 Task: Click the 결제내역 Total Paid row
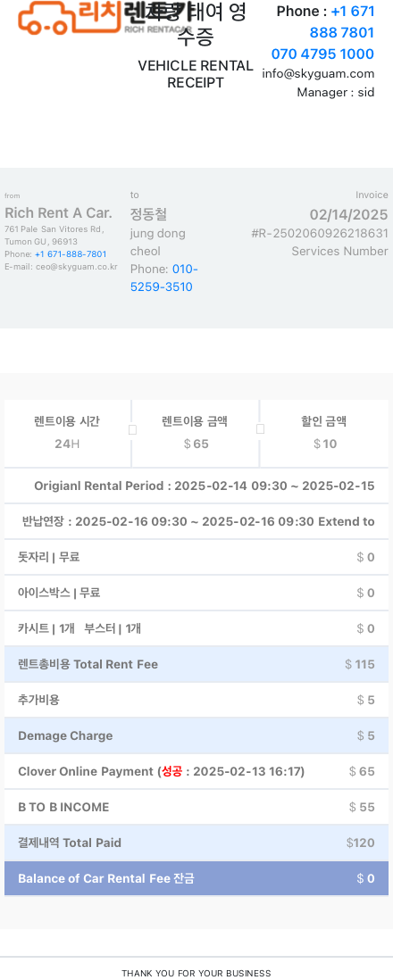click(x=196, y=843)
